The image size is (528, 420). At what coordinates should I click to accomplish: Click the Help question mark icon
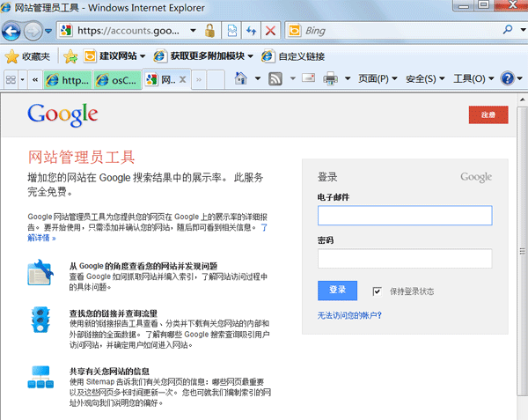(508, 79)
